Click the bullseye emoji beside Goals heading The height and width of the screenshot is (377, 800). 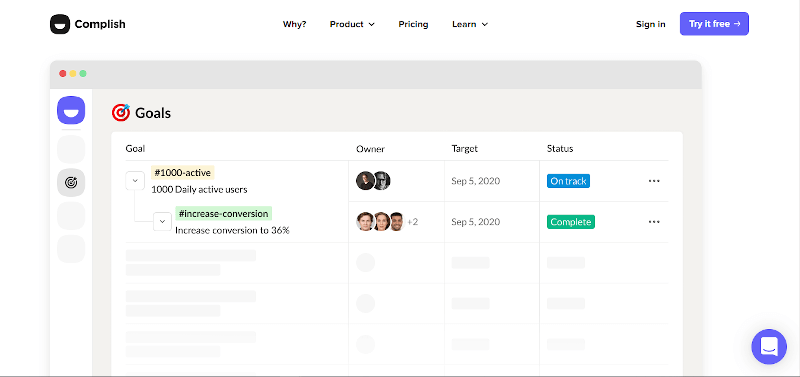click(x=121, y=112)
